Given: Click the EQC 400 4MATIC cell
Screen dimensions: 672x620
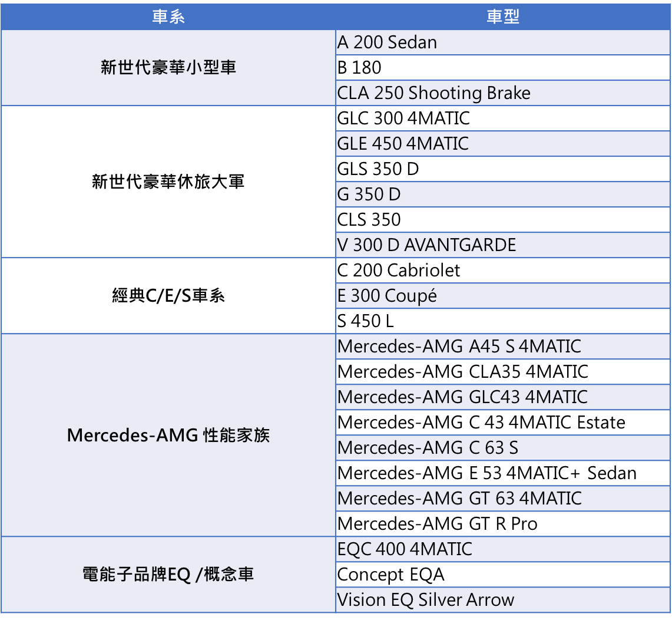Looking at the screenshot, I should tap(503, 549).
